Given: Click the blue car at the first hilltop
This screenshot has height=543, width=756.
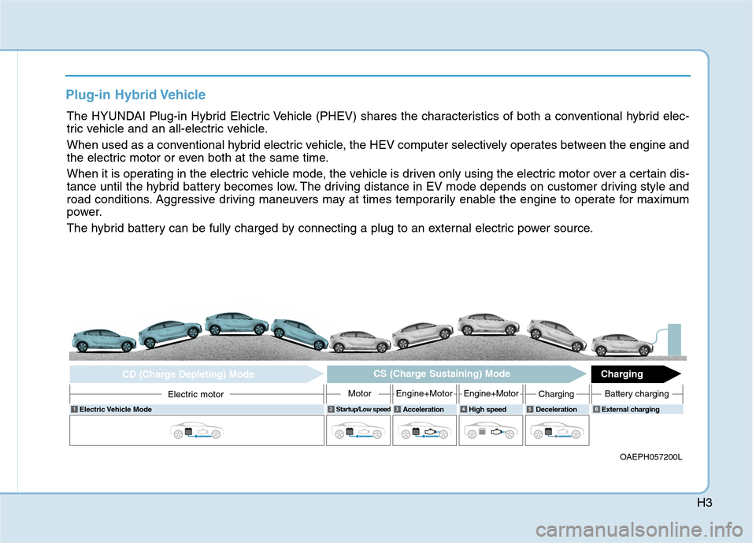Looking at the screenshot, I should point(237,323).
